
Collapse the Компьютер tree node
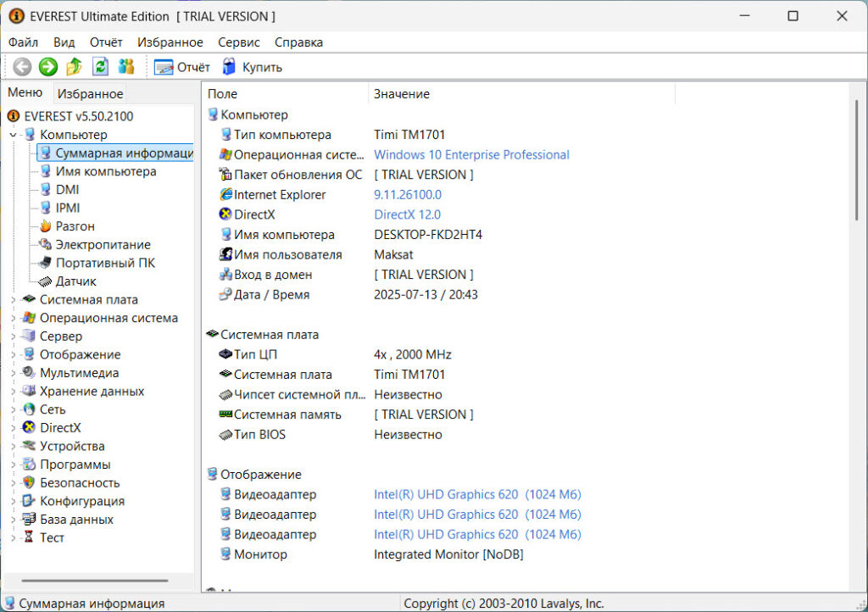tap(13, 135)
